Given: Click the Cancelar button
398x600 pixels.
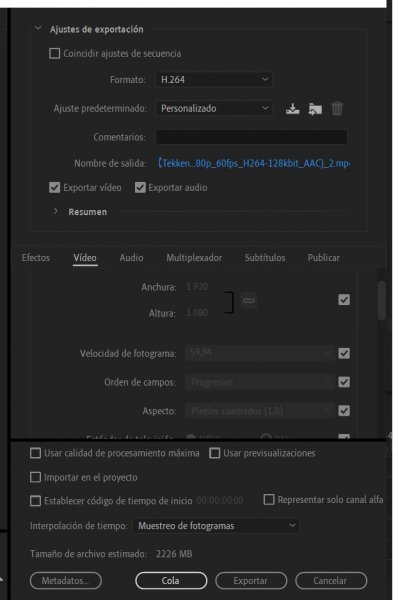Looking at the screenshot, I should click(x=331, y=580).
